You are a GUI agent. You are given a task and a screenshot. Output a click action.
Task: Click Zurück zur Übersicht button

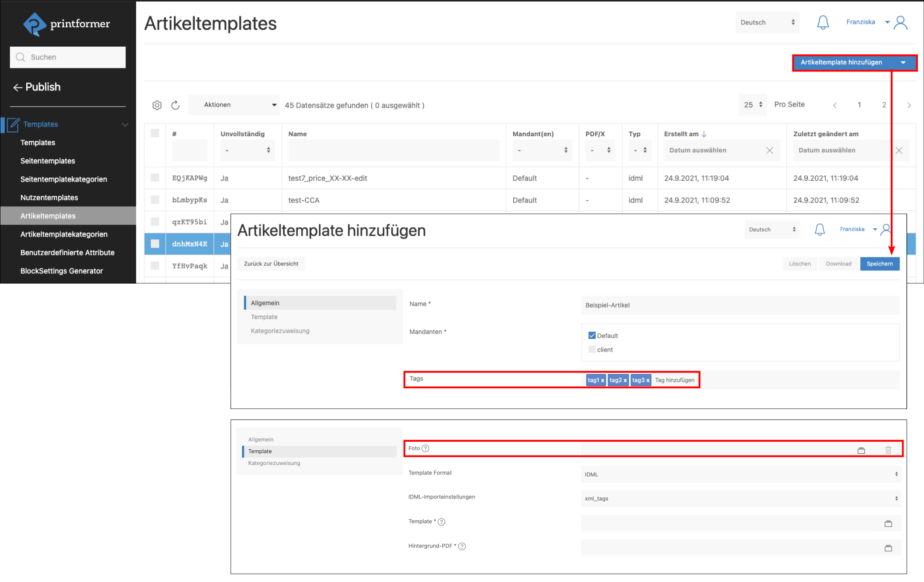click(x=271, y=264)
